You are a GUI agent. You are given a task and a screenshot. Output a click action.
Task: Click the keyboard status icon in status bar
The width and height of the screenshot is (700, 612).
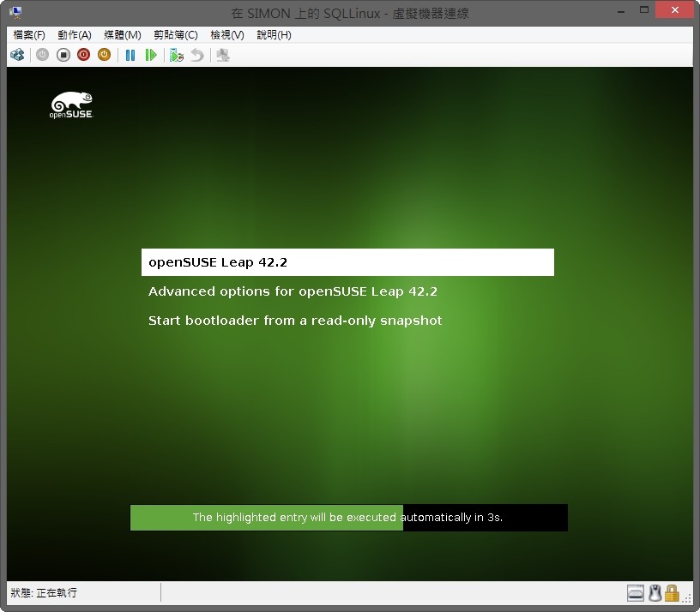click(x=636, y=593)
